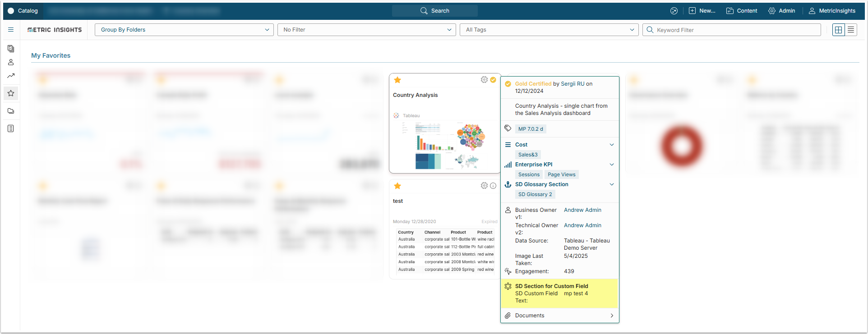This screenshot has width=868, height=334.
Task: Click the Andrew Admin business owner link
Action: pyautogui.click(x=582, y=210)
